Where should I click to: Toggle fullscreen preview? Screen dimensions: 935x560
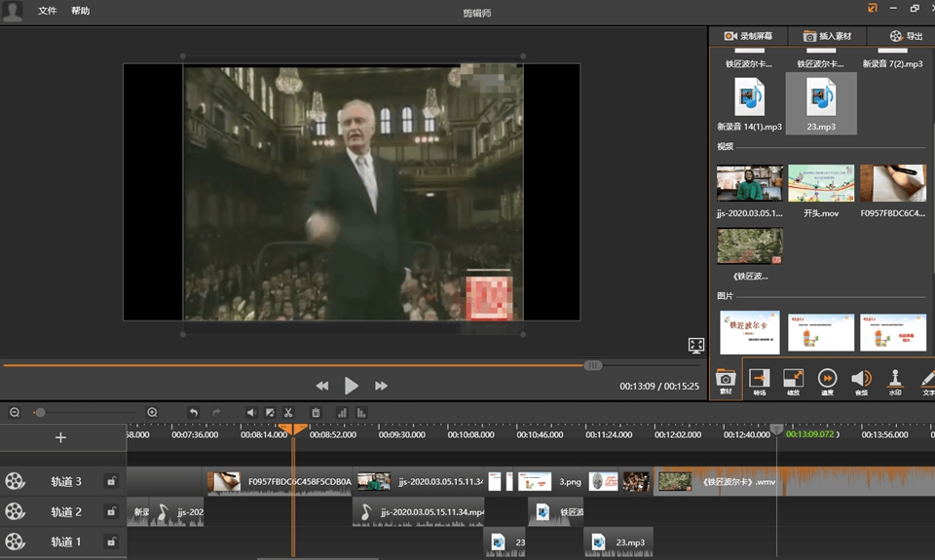(695, 345)
